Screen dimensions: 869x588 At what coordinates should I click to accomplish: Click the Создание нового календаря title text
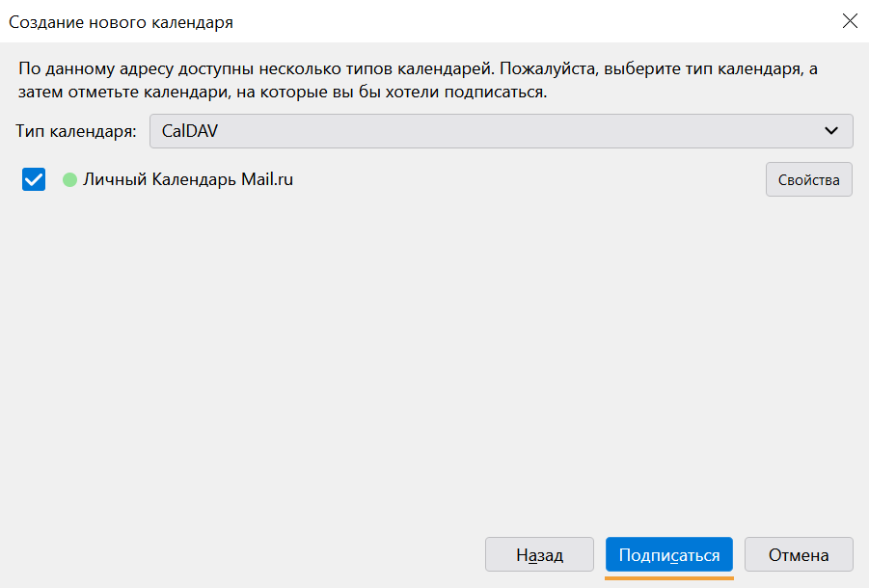point(121,22)
